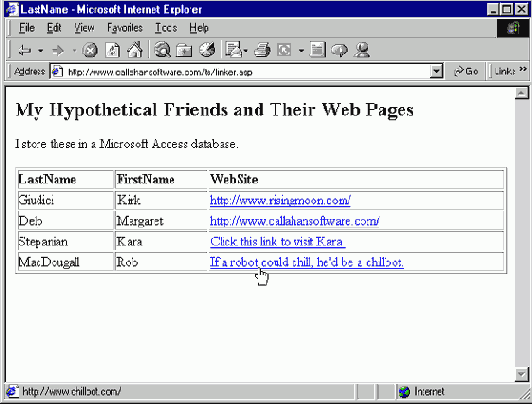Go to Home page icon
This screenshot has height=404, width=532.
134,50
